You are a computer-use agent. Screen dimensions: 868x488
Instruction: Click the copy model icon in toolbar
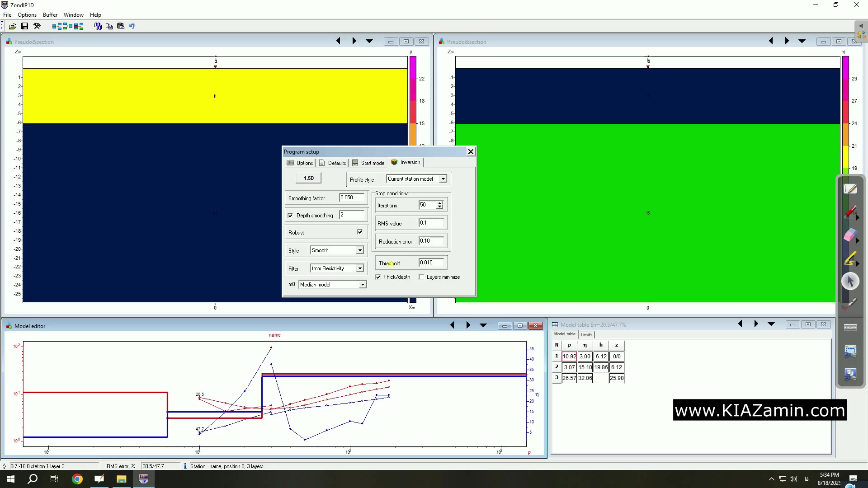[x=109, y=26]
